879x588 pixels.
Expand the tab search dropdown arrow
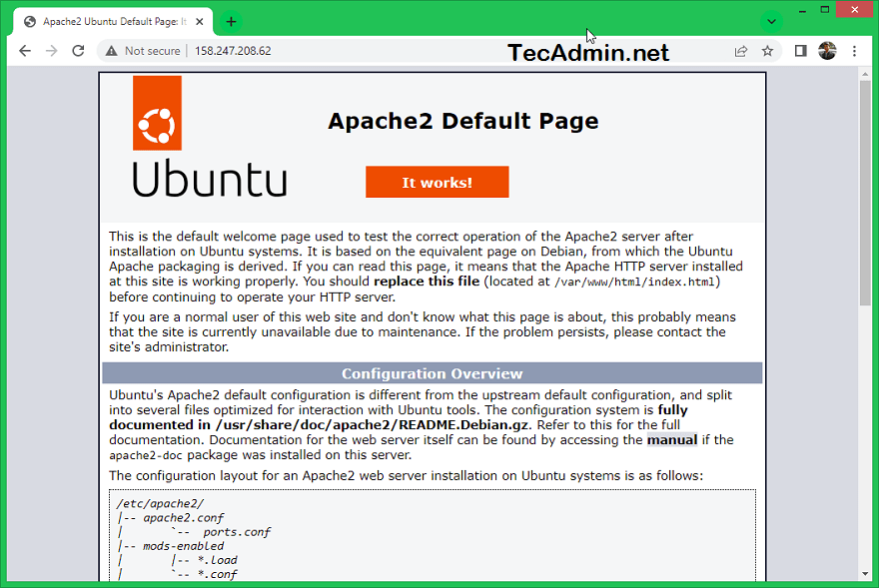[x=771, y=22]
